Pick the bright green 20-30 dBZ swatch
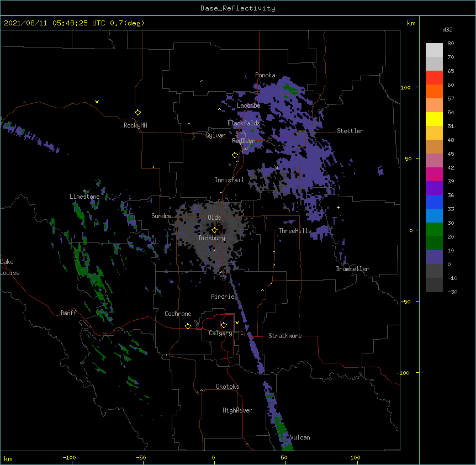Viewport: 476px width, 465px height. pos(434,230)
